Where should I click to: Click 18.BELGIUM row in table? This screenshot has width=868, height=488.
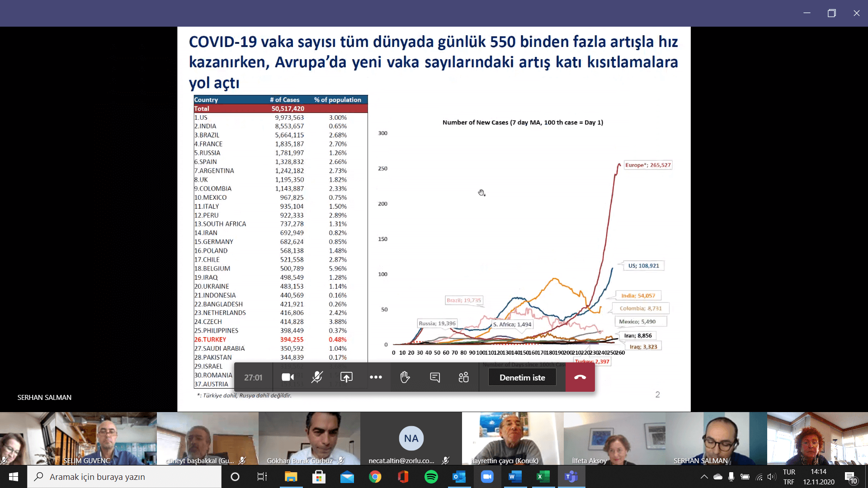pyautogui.click(x=280, y=268)
